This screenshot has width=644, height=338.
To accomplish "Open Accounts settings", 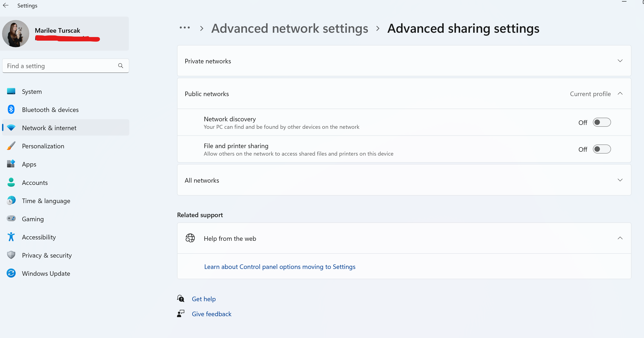I will pyautogui.click(x=11, y=182).
